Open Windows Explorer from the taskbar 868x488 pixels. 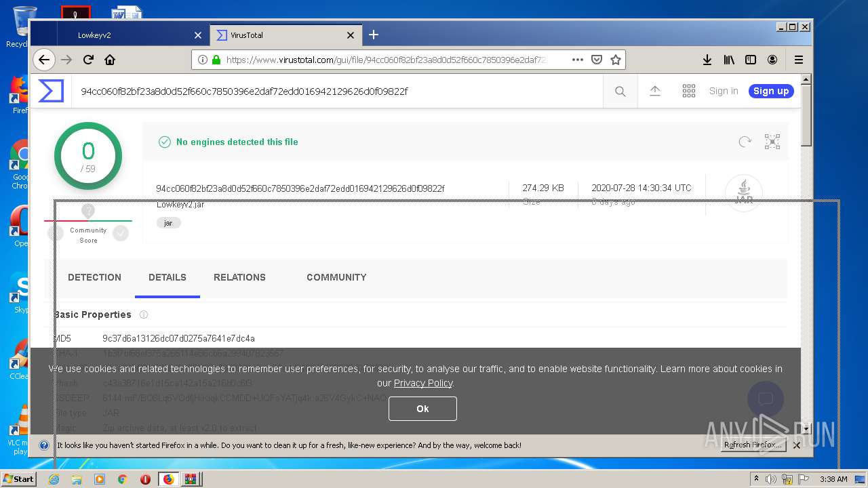pos(77,479)
